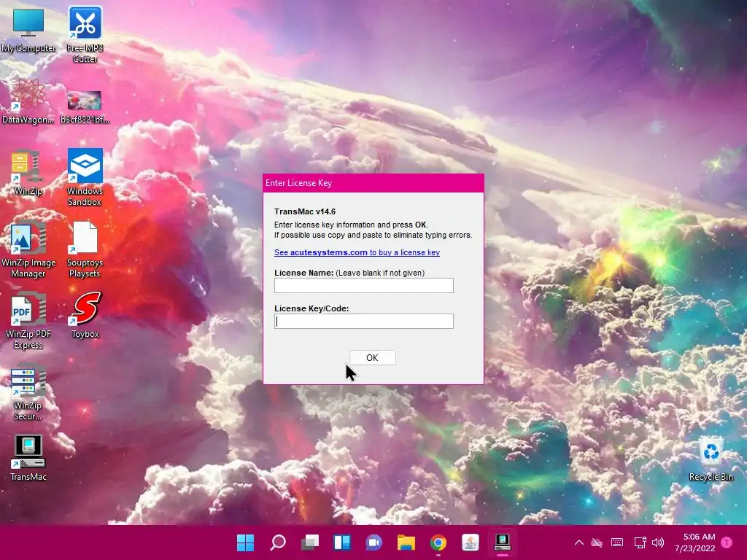Open the Java app in taskbar
747x560 pixels.
471,542
